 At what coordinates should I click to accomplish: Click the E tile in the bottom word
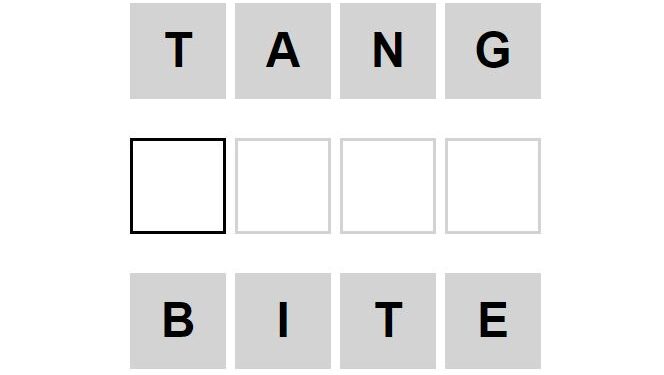click(493, 321)
